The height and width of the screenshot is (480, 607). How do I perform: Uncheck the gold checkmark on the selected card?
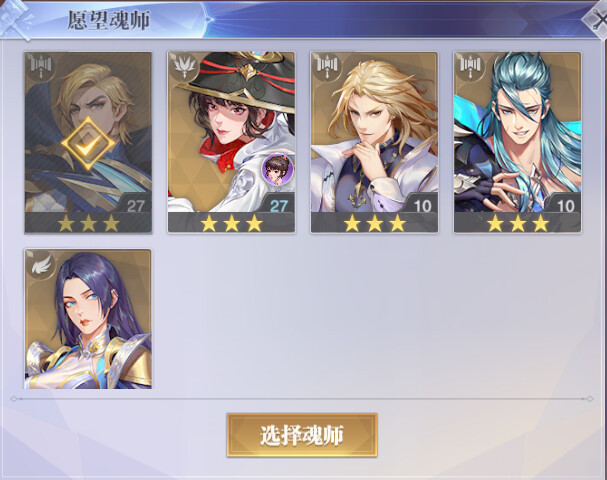click(x=88, y=144)
